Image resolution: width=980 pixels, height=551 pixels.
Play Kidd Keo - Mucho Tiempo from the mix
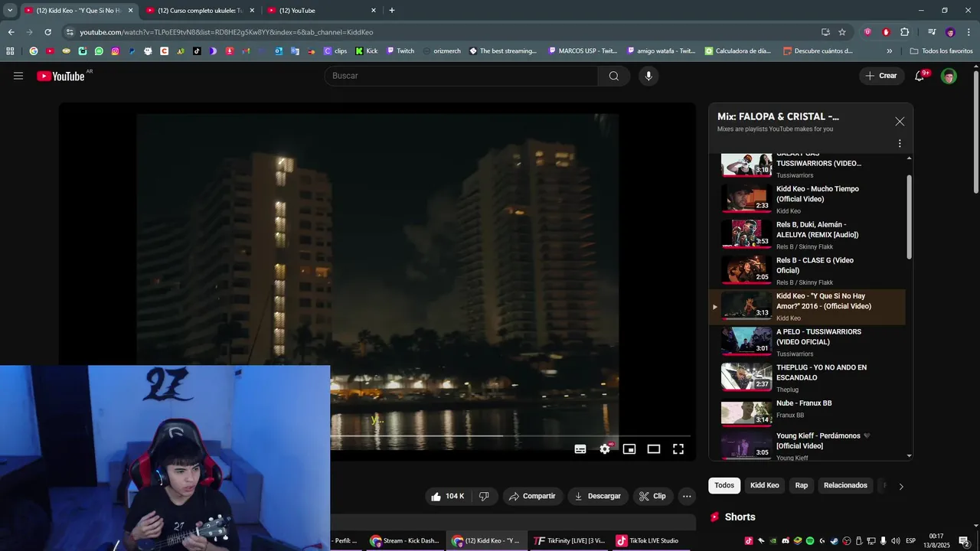point(808,199)
